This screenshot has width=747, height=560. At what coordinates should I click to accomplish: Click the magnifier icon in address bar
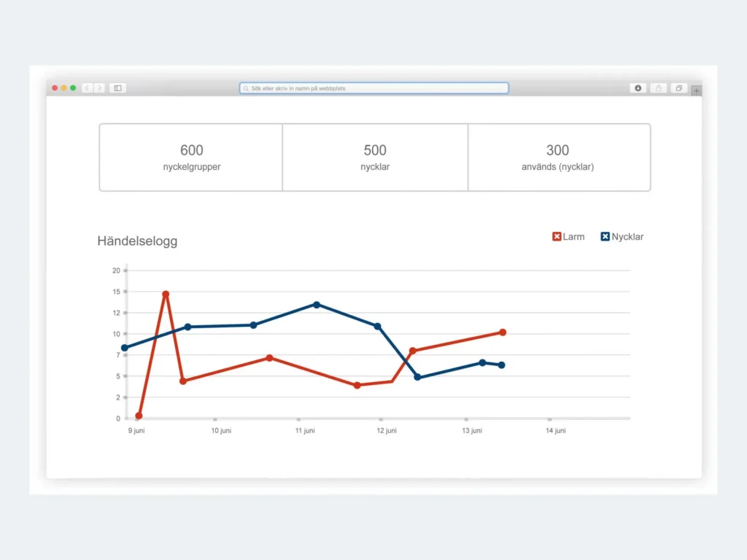[x=246, y=88]
